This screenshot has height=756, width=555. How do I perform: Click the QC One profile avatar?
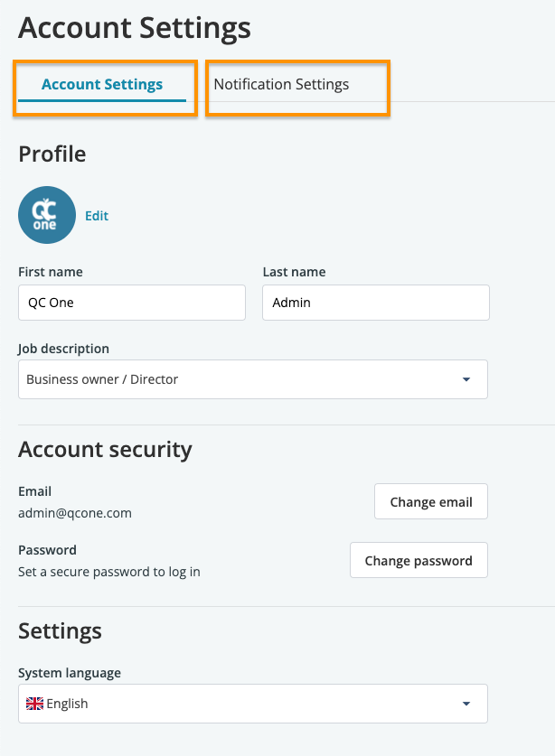[47, 215]
